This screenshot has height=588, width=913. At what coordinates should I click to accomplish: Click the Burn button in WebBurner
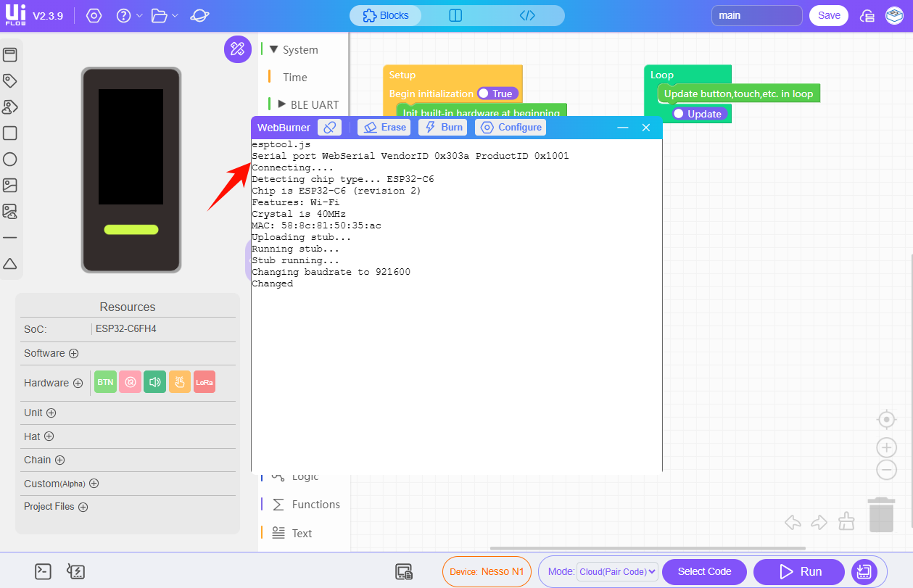click(x=442, y=127)
